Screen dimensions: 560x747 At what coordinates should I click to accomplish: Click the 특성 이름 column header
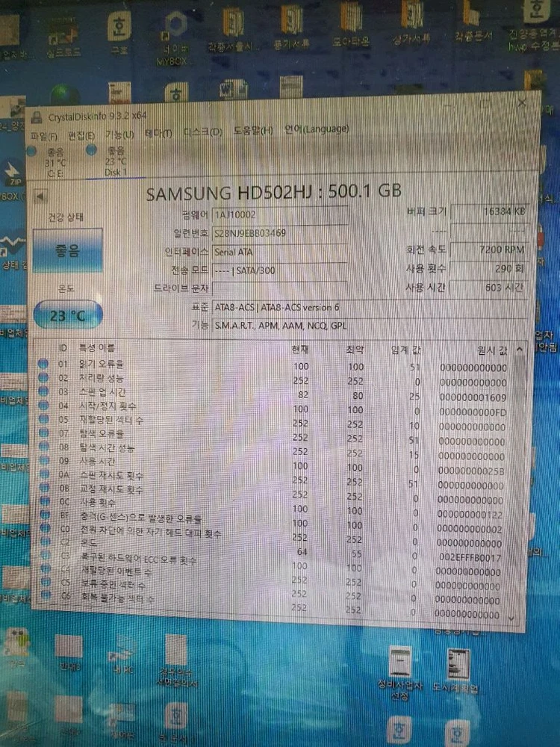(x=97, y=348)
